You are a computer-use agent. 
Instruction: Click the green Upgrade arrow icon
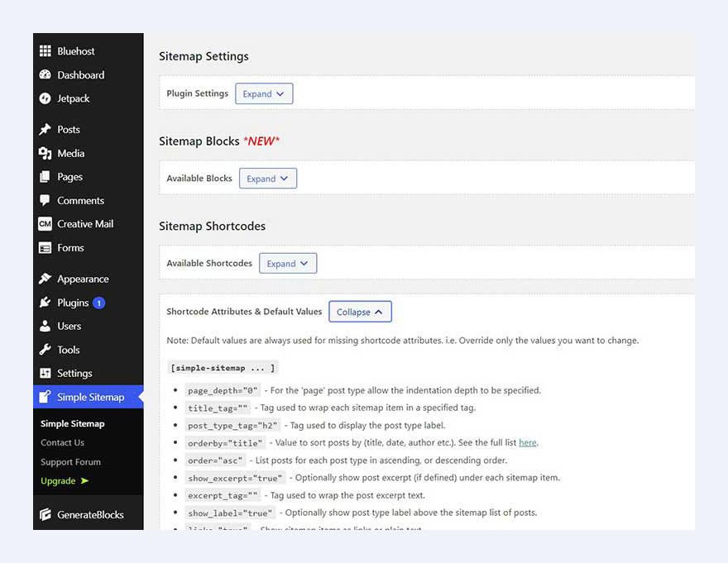(x=84, y=481)
